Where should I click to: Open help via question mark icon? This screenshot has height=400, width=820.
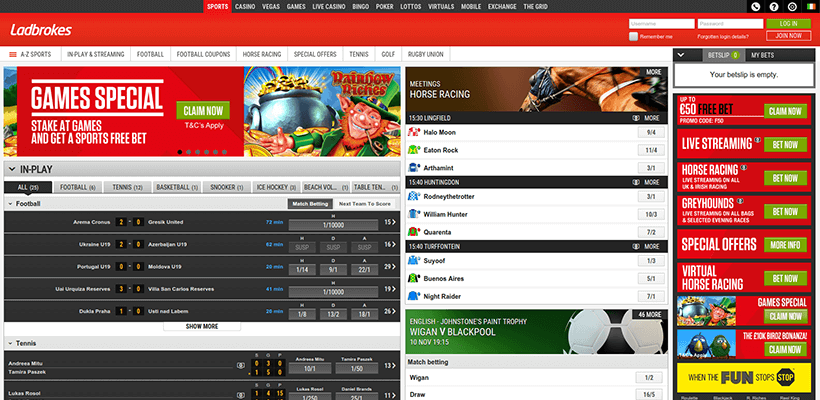[773, 6]
